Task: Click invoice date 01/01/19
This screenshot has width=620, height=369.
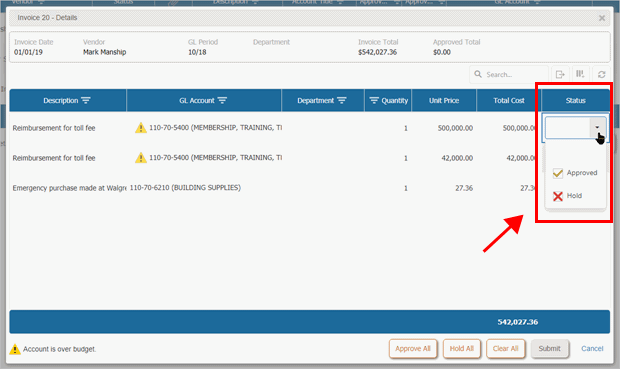Action: [28, 52]
